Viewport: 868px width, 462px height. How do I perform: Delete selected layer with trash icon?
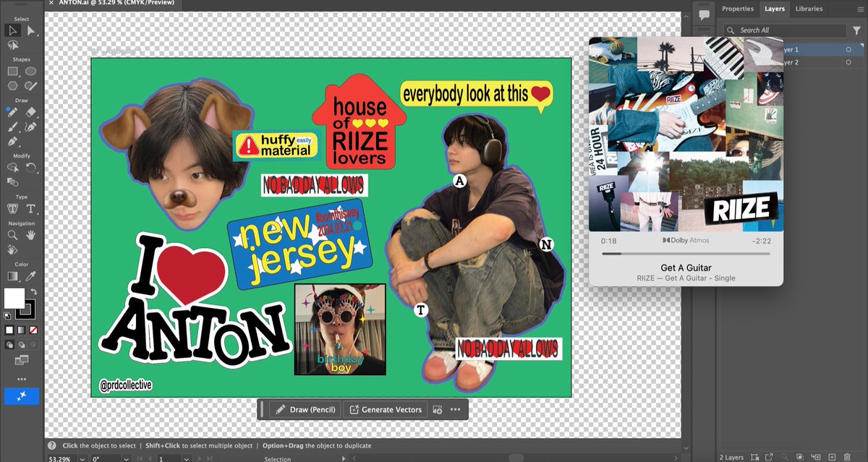tap(847, 457)
